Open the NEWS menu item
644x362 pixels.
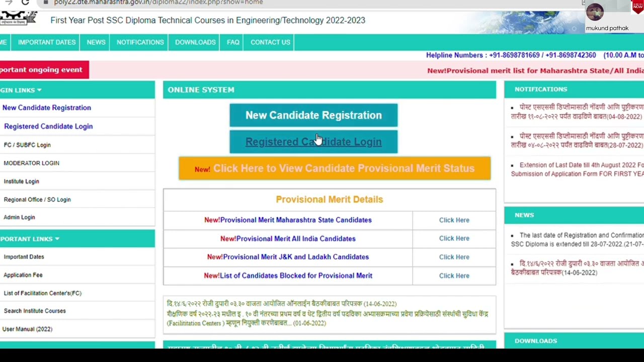[x=96, y=42]
